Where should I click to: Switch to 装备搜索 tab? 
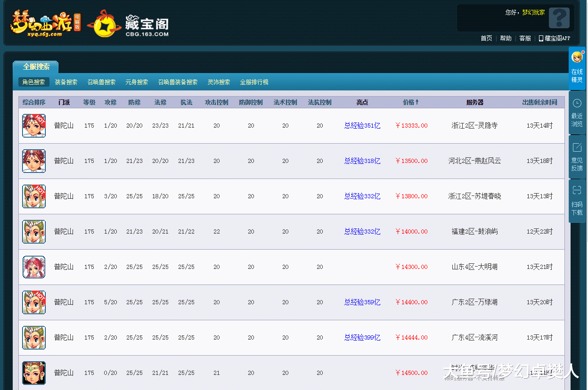66,81
